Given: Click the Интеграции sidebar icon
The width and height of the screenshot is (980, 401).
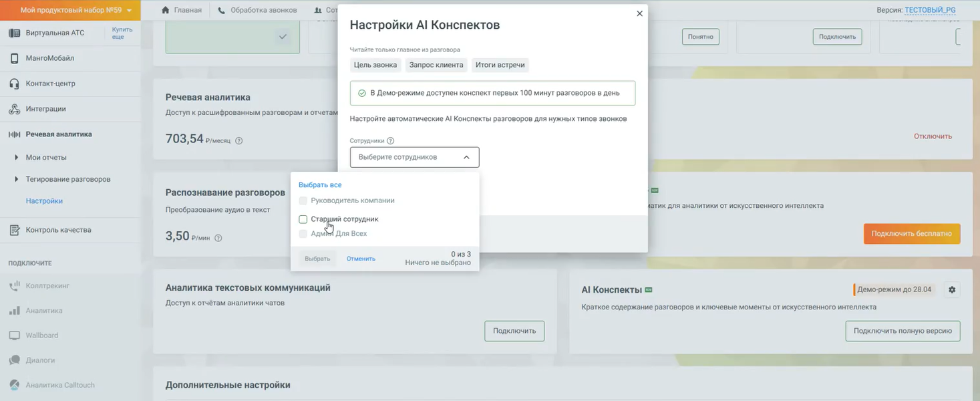Looking at the screenshot, I should pos(14,109).
